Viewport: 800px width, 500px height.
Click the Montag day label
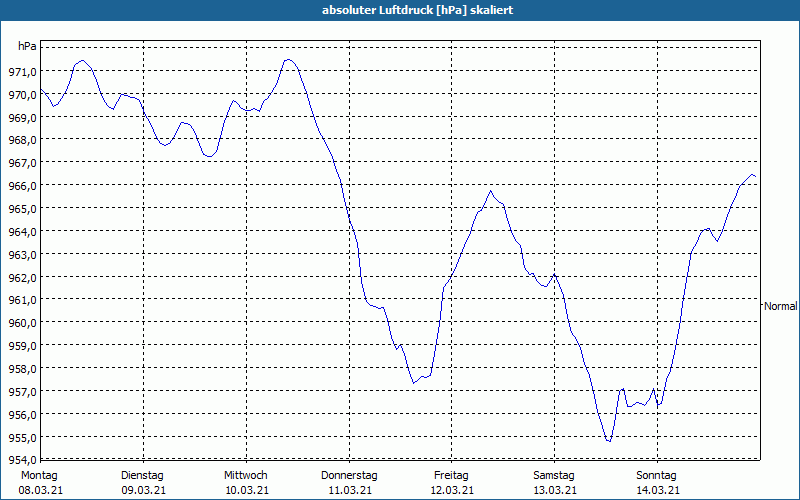point(39,476)
